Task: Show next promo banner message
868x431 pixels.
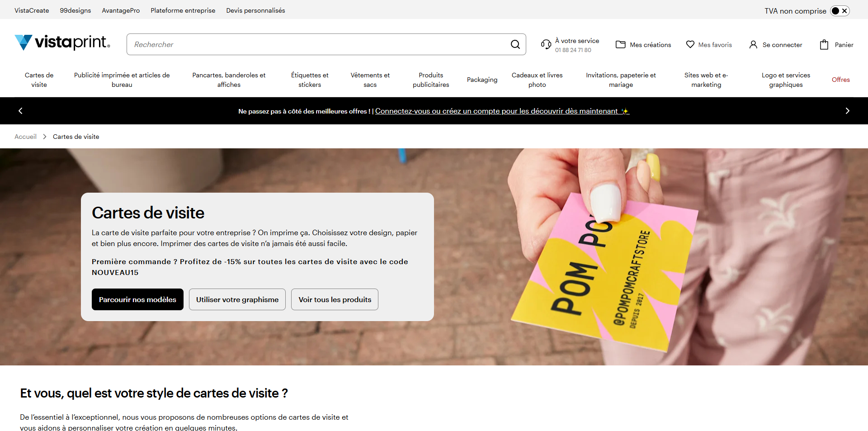Action: (x=847, y=111)
